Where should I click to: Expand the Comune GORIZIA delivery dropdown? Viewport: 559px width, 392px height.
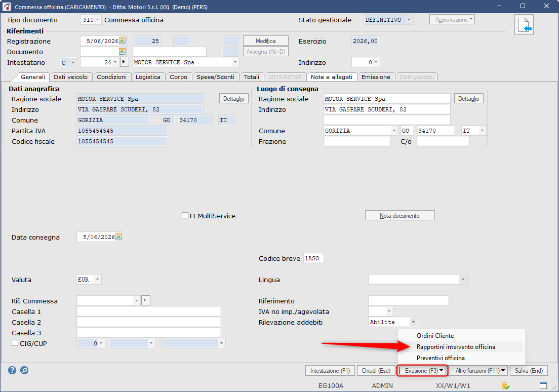394,131
